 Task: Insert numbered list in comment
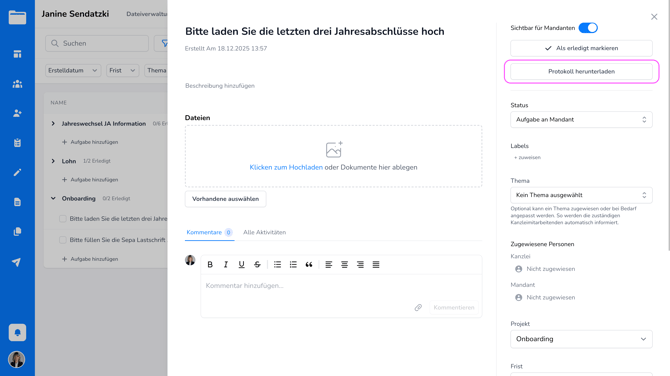(293, 264)
